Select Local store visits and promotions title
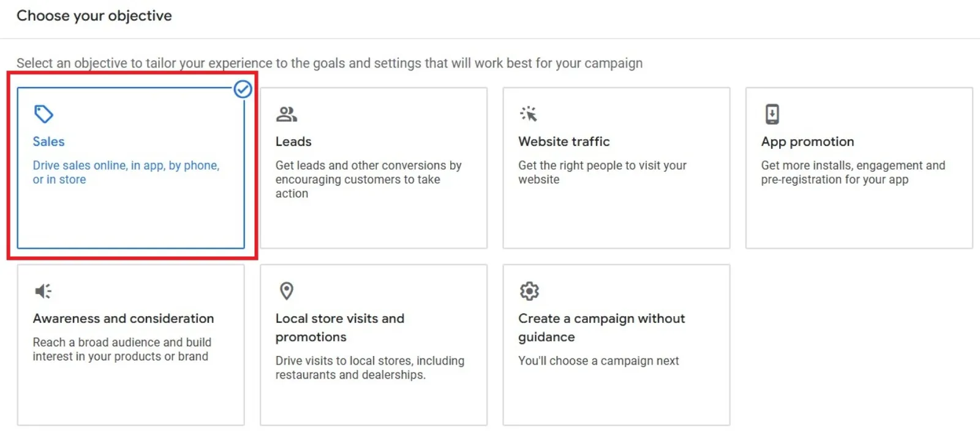The image size is (980, 440). pos(340,328)
